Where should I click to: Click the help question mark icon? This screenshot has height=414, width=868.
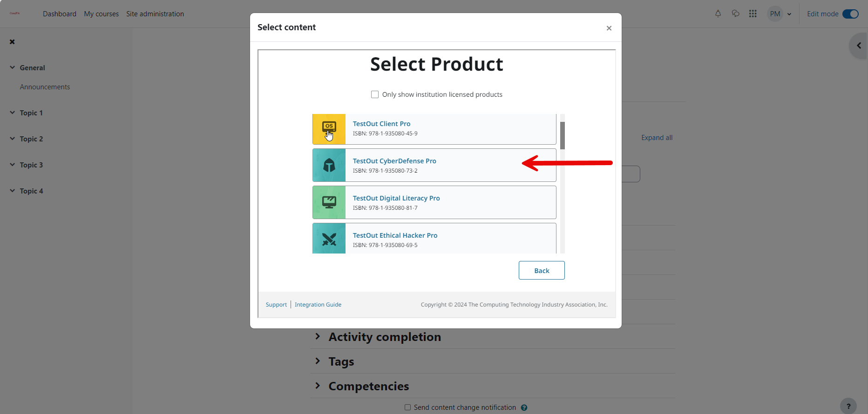tap(848, 406)
